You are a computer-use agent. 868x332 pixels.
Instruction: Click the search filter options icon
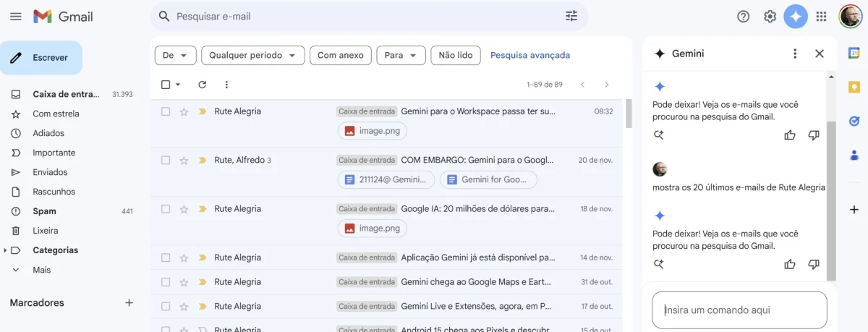tap(571, 16)
